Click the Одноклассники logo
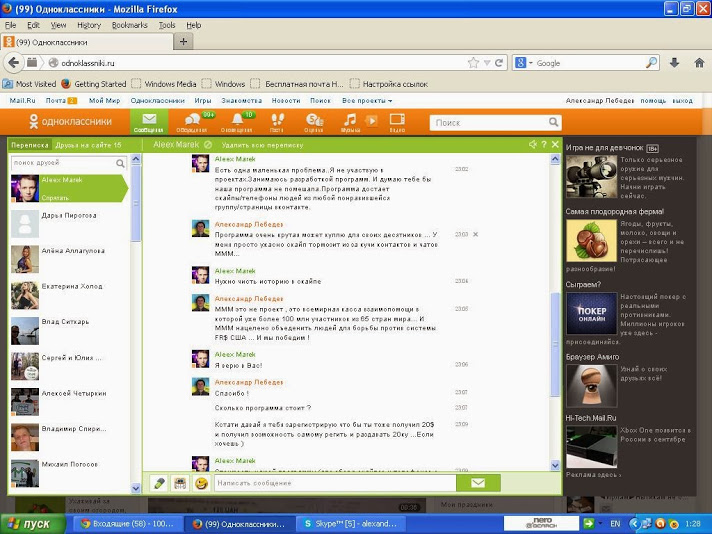The height and width of the screenshot is (534, 712). (70, 122)
